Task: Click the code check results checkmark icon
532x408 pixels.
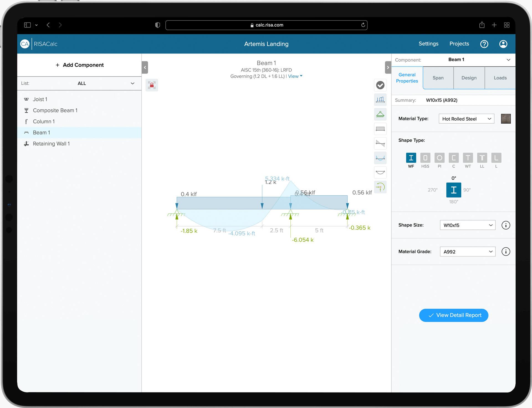Action: click(380, 85)
